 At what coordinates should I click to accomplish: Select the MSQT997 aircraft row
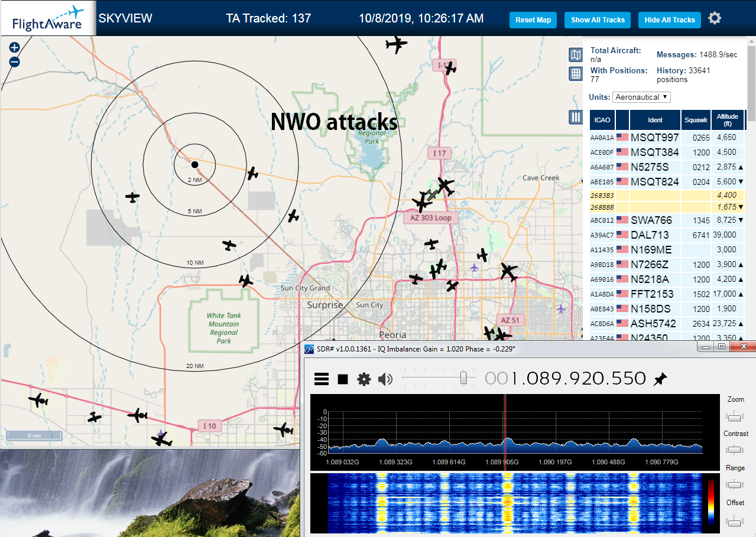pyautogui.click(x=667, y=138)
